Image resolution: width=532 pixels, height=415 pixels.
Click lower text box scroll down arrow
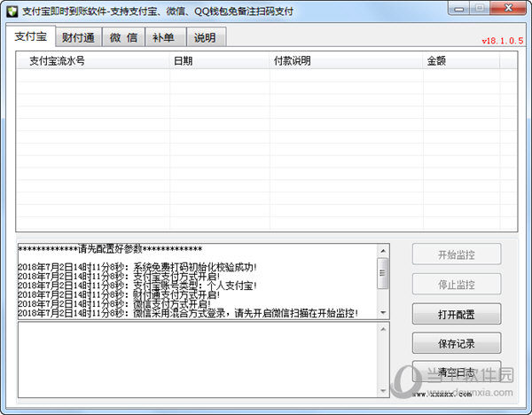(x=383, y=390)
